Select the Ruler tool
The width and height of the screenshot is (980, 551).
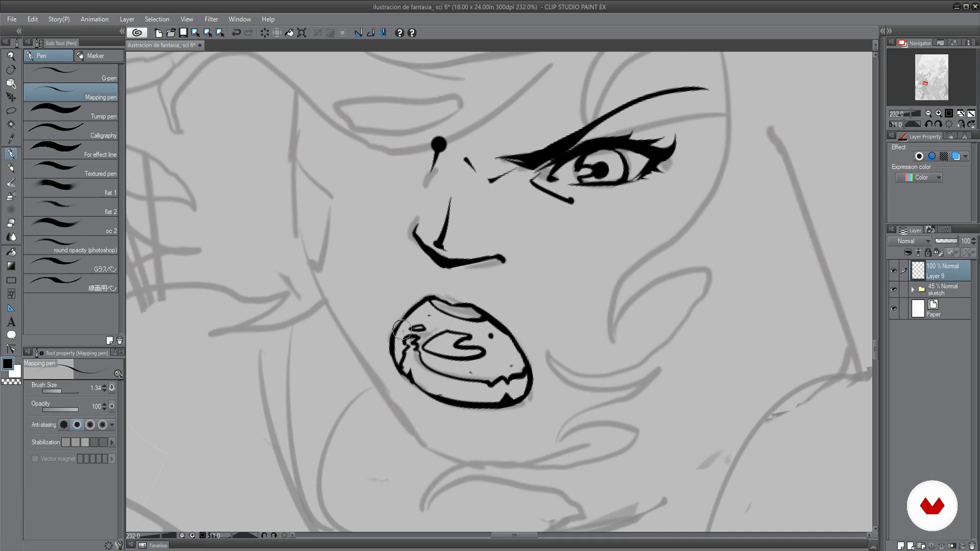[11, 308]
